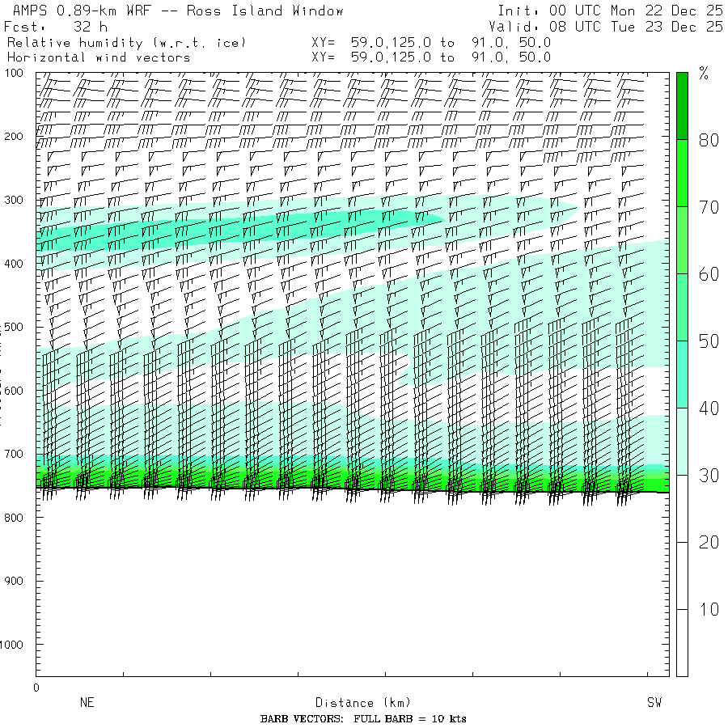The width and height of the screenshot is (728, 728).
Task: Click the "AMPS 0.89-km WRF -- Ross Island Window" title
Action: click(x=178, y=11)
